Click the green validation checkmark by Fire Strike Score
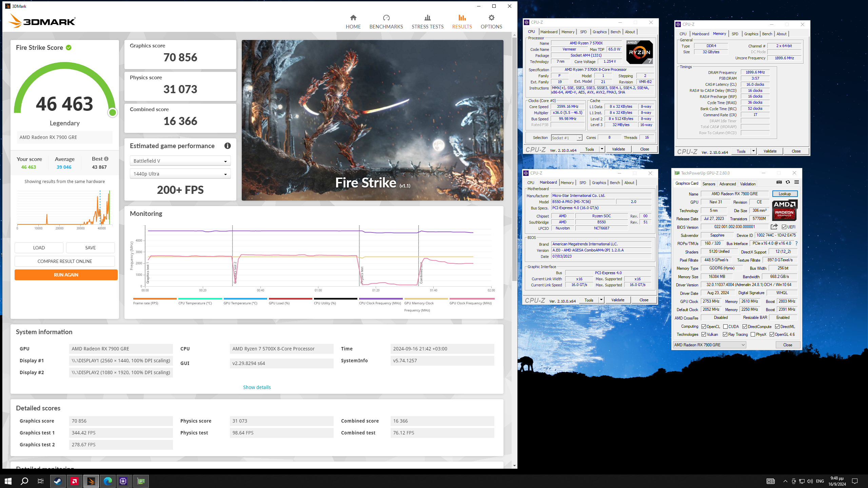Screen dimensions: 868x488 [x=69, y=47]
